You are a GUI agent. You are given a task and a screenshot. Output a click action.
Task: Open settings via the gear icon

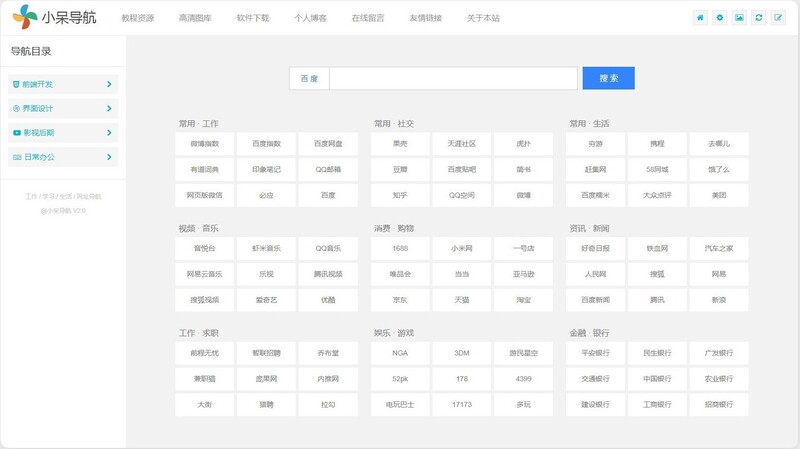[x=720, y=18]
